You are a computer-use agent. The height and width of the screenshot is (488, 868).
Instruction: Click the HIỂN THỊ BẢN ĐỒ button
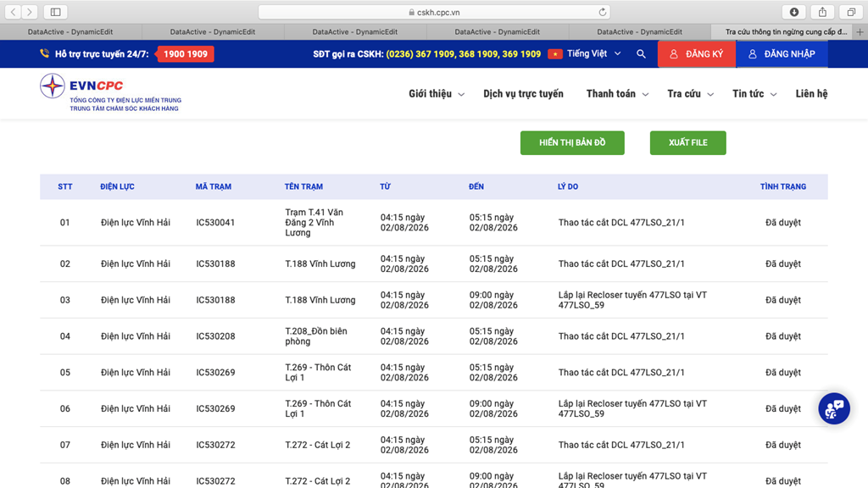pyautogui.click(x=572, y=142)
